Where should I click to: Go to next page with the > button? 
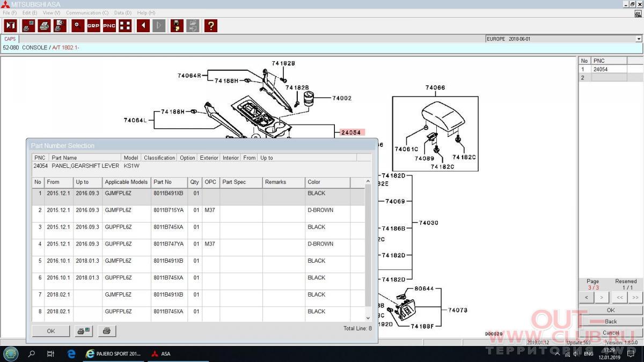click(602, 297)
